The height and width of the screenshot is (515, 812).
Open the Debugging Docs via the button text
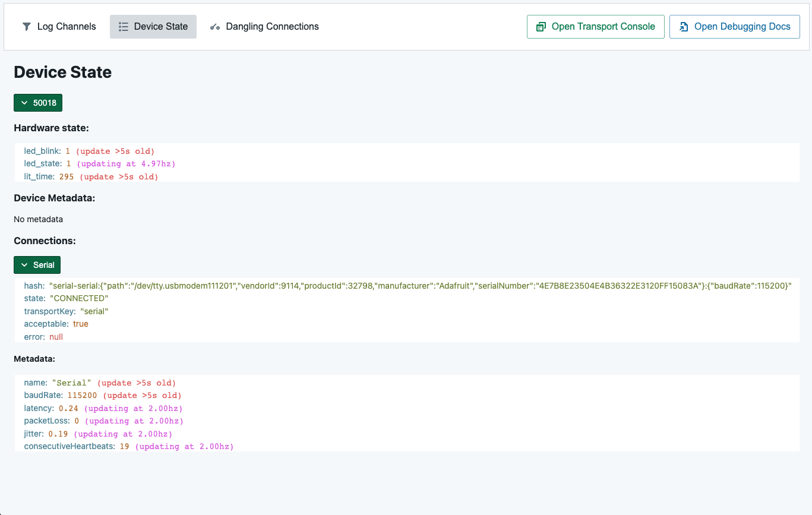tap(742, 27)
